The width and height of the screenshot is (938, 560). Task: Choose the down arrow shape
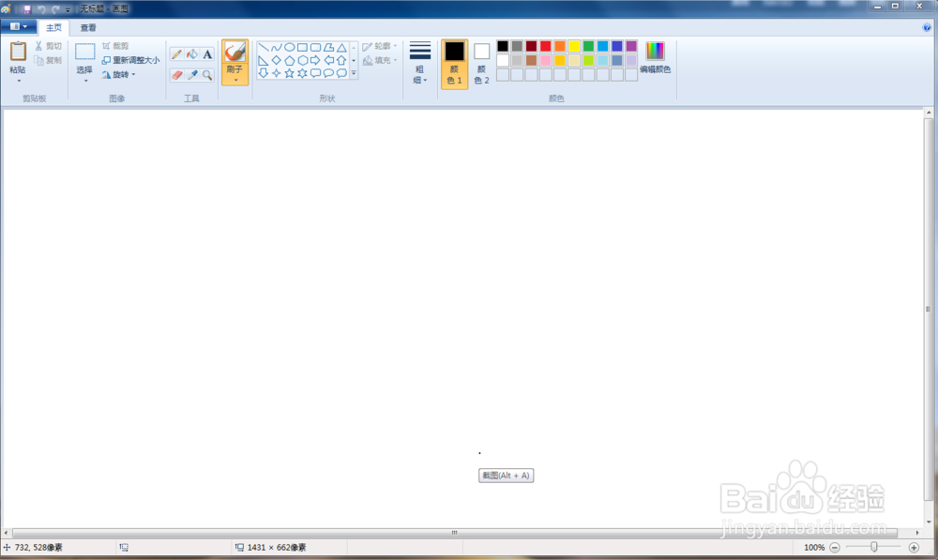pyautogui.click(x=264, y=73)
